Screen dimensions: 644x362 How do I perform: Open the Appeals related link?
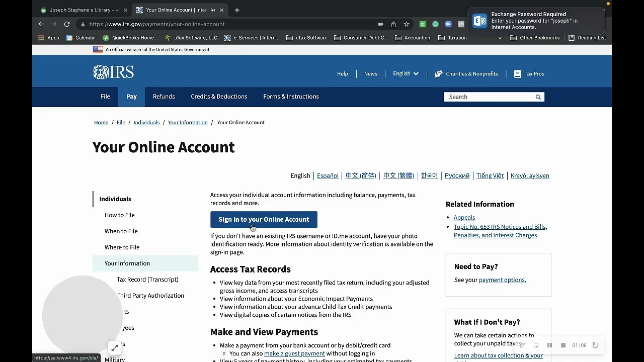464,218
